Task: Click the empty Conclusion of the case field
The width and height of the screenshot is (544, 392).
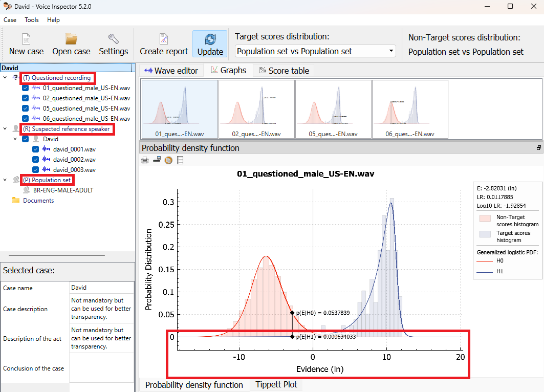Action: (x=102, y=368)
